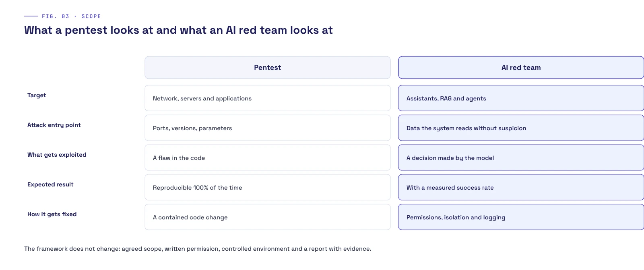Click the What gets exploited label
The image size is (644, 270).
(x=57, y=155)
